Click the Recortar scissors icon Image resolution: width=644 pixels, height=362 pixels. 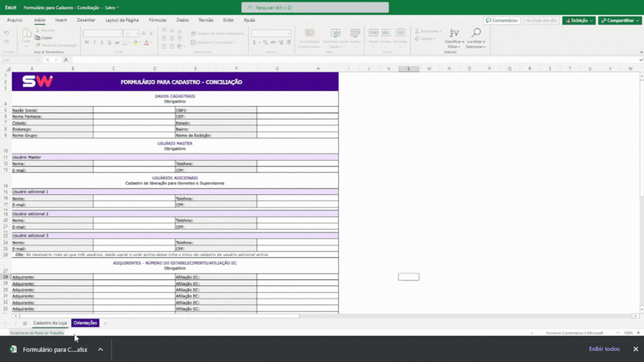coord(37,30)
